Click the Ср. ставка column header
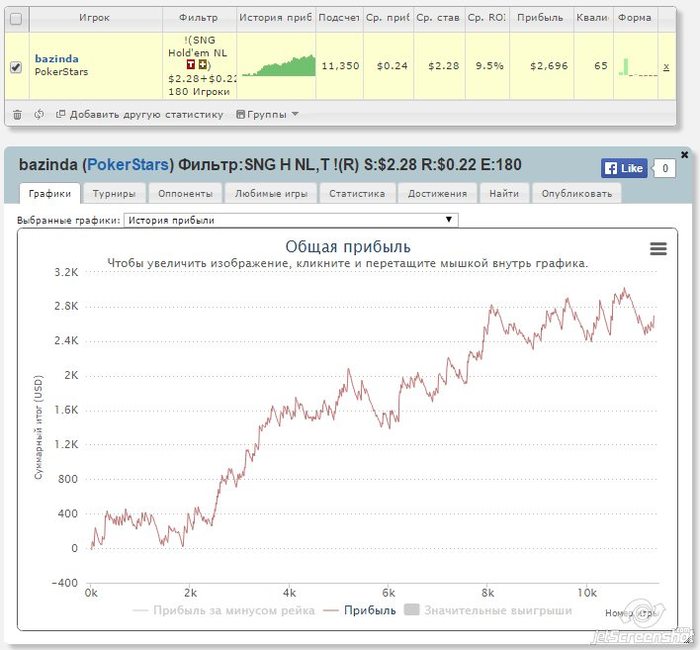Viewport: 700px width, 650px height. 438,18
